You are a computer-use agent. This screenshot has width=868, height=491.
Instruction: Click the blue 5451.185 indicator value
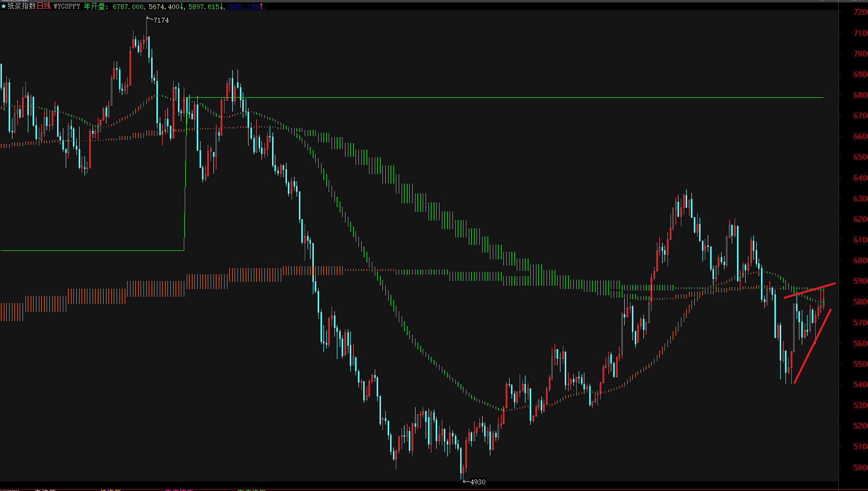243,7
